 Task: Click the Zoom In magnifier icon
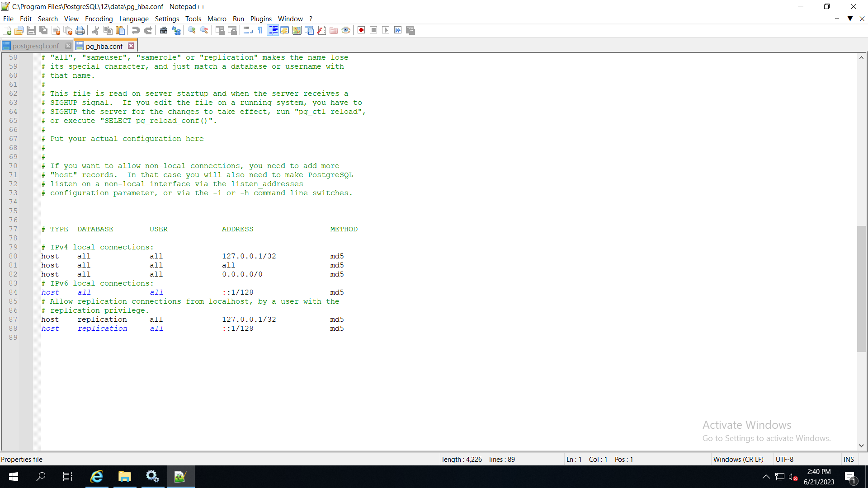coord(192,30)
